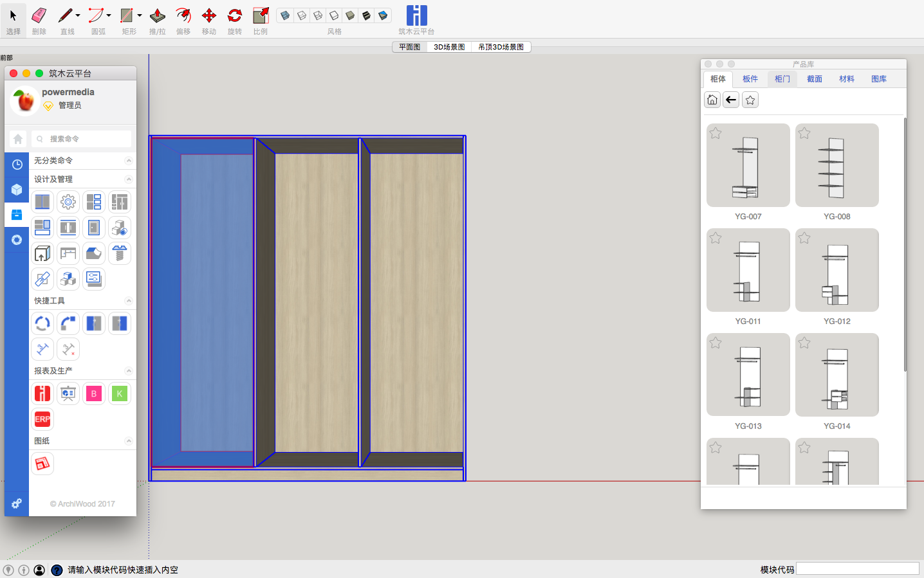924x578 pixels.
Task: Open the 筑木云平台 toolbar icon
Action: point(416,15)
